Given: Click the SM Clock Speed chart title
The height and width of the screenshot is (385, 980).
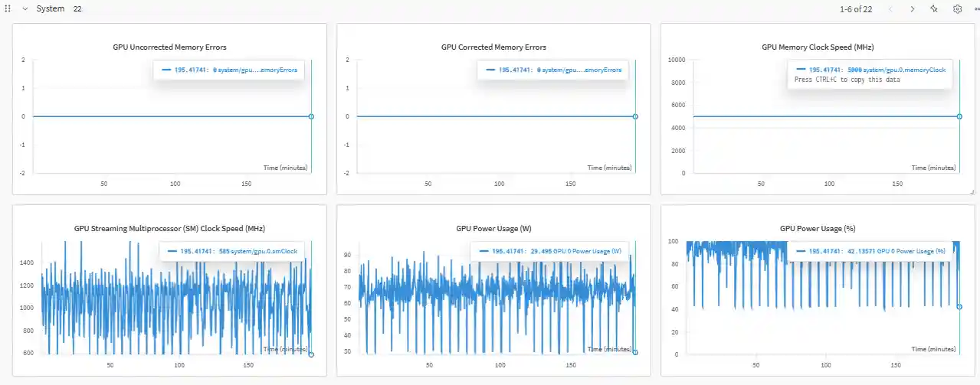Looking at the screenshot, I should pos(169,228).
